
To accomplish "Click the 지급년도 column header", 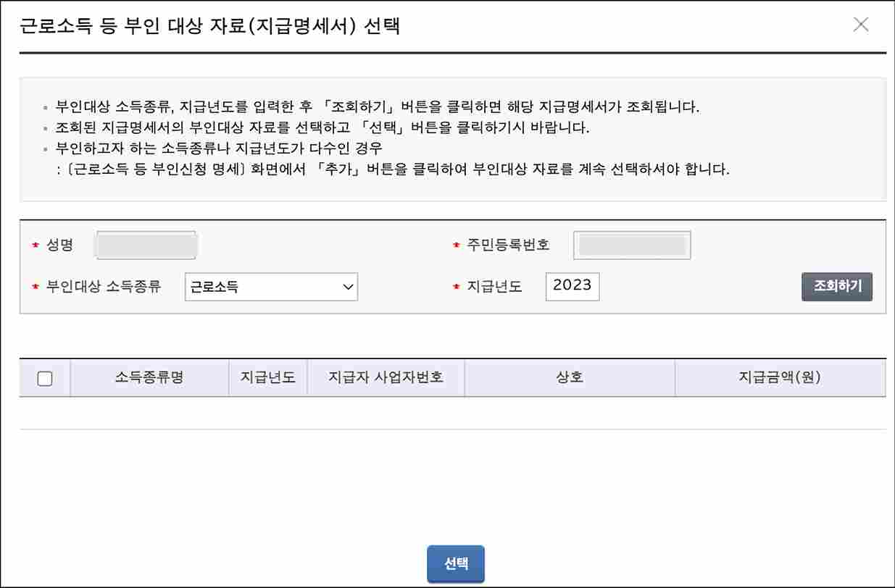I will [x=267, y=377].
